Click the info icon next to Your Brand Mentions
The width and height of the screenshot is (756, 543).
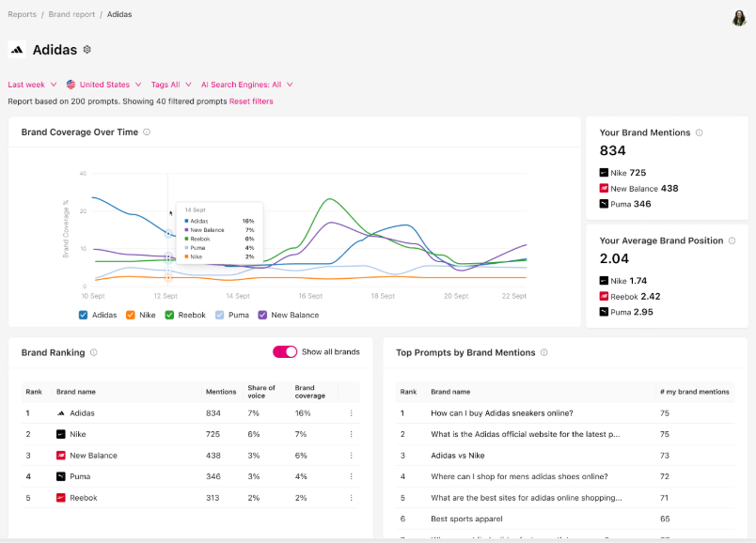point(699,133)
